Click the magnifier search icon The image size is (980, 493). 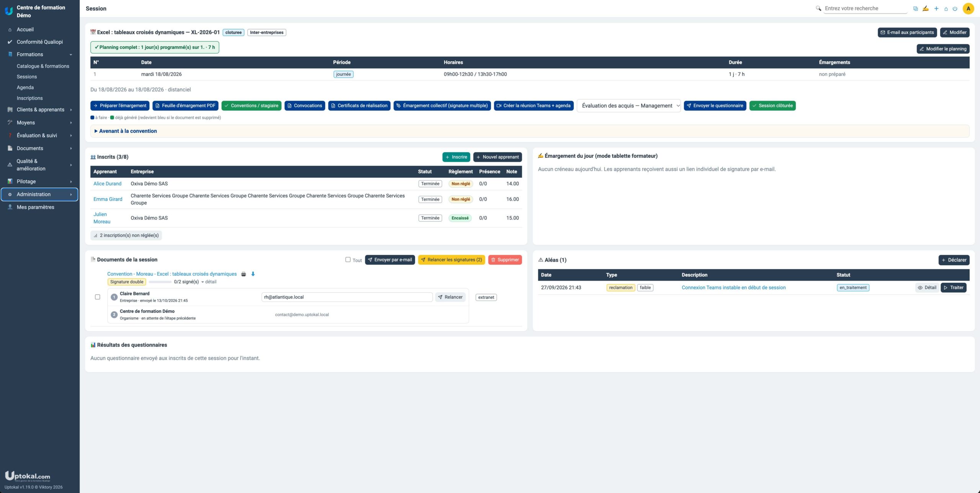tap(818, 8)
